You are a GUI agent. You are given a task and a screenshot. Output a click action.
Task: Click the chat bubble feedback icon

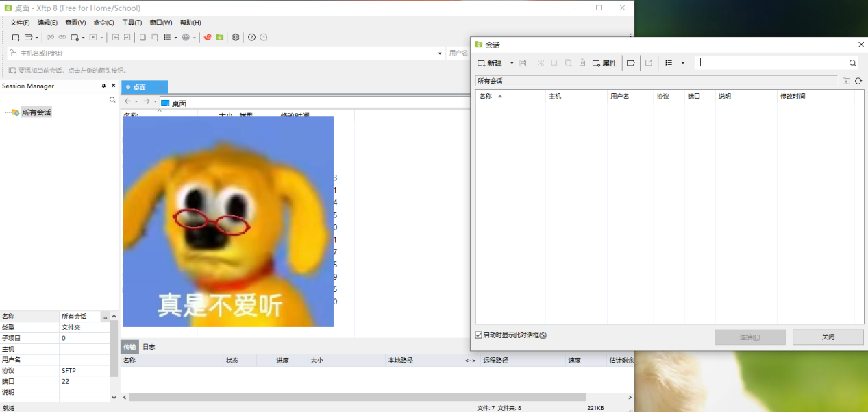(x=264, y=37)
